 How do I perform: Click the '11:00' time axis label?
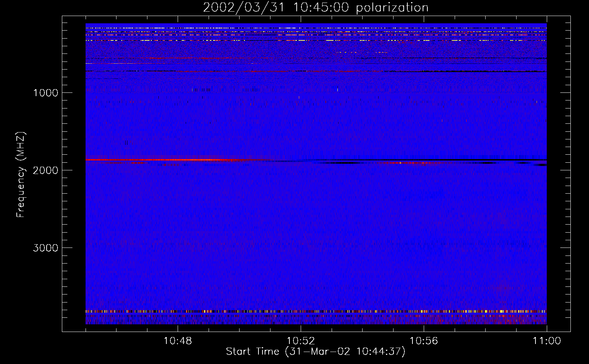coord(547,341)
